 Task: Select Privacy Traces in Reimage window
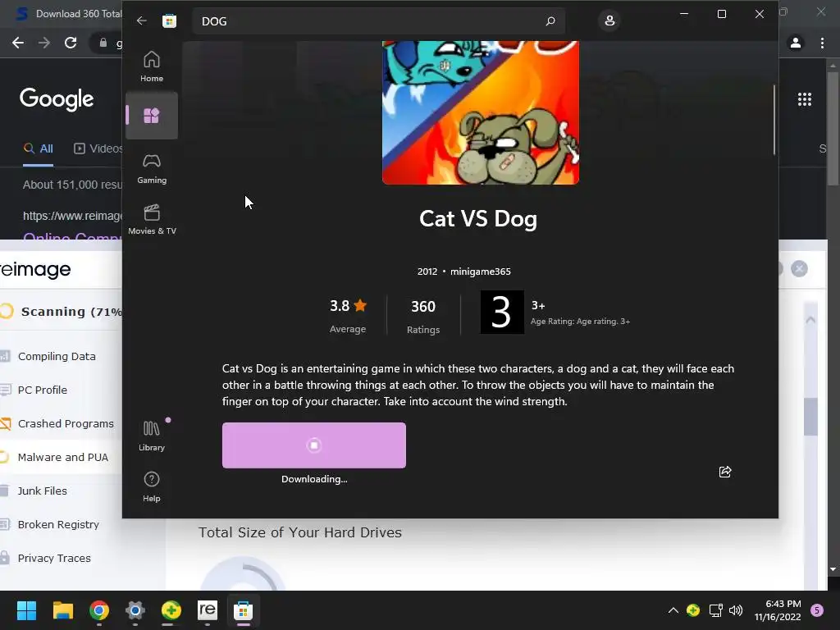click(x=54, y=558)
